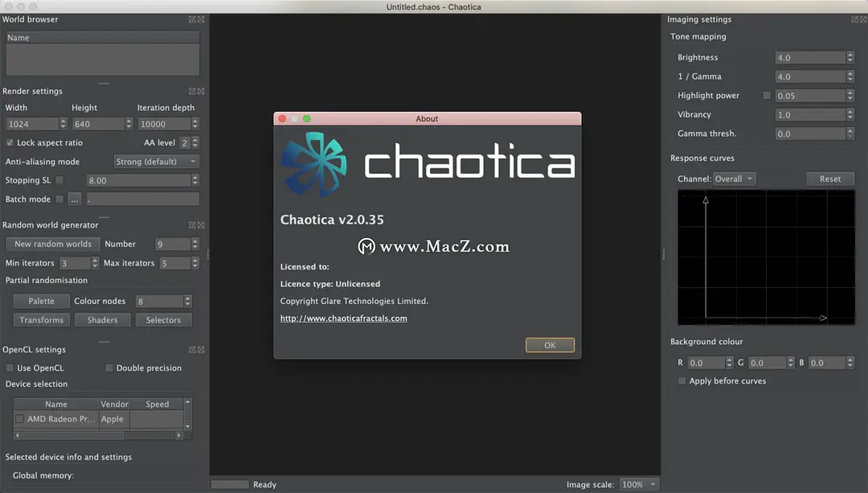Image resolution: width=868 pixels, height=493 pixels.
Task: Click the Background B value stepper
Action: coord(850,363)
